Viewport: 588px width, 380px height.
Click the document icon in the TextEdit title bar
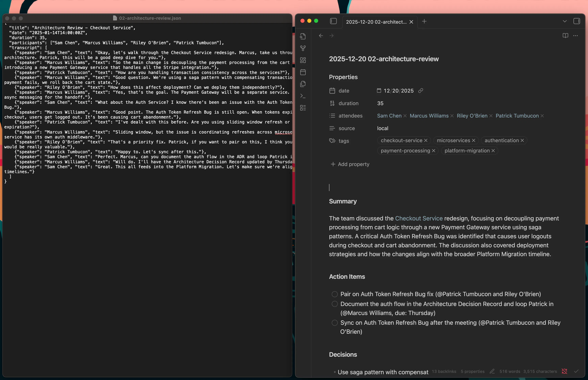pos(115,18)
